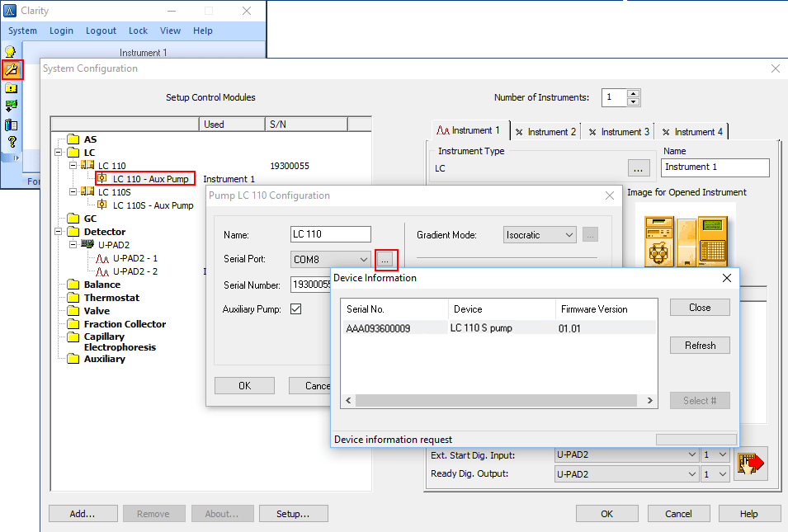Click the Add... button

click(x=83, y=513)
